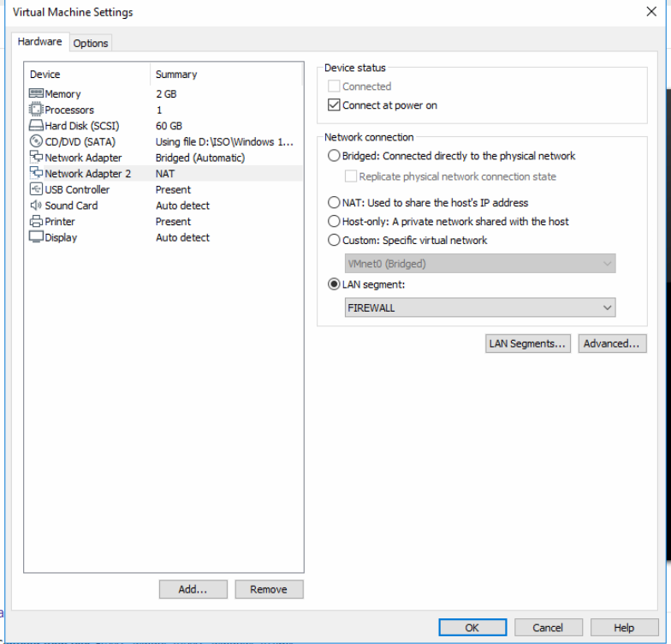Toggle the Connected checkbox
Viewport: 671px width, 644px height.
point(334,86)
